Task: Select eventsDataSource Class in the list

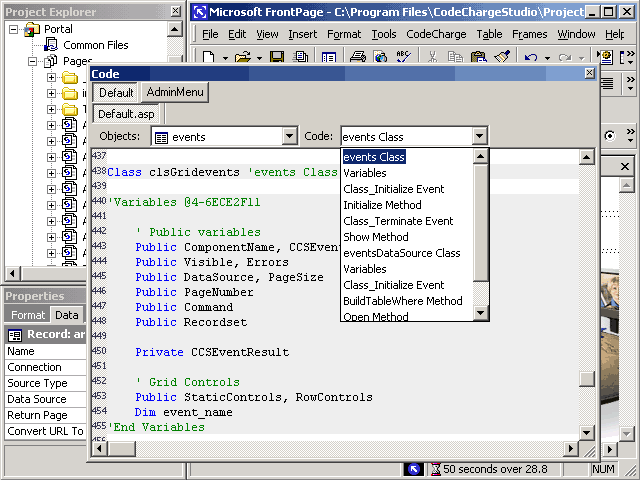Action: pos(402,253)
